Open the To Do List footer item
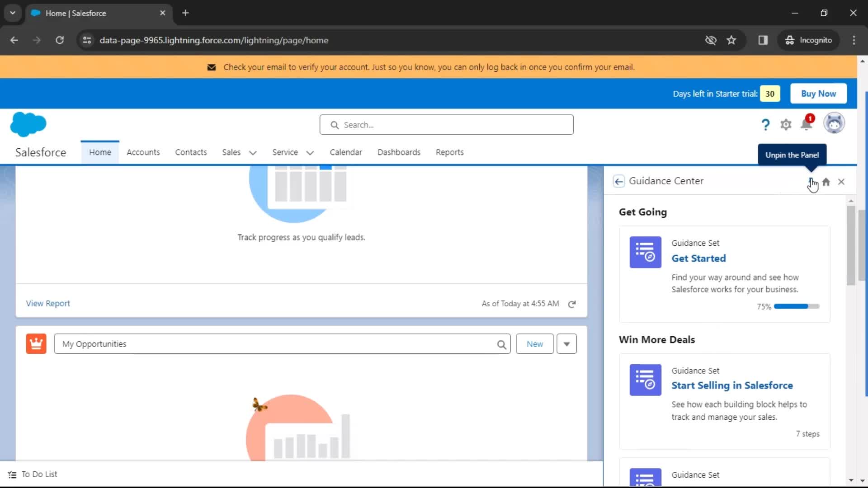The height and width of the screenshot is (488, 868). (x=33, y=474)
